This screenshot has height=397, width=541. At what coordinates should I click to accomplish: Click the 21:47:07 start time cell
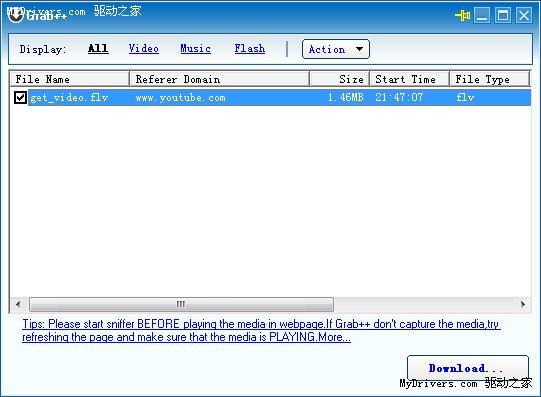(399, 97)
